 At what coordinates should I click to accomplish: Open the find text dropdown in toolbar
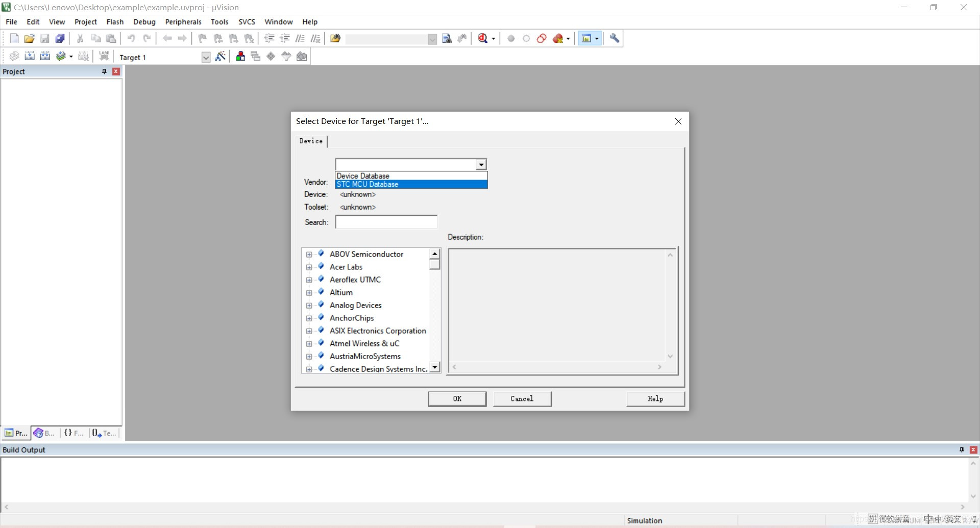pos(432,39)
